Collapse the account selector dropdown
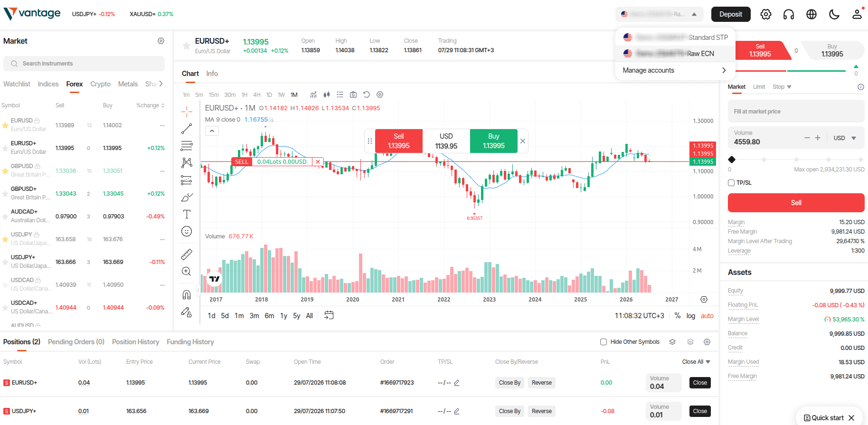Image resolution: width=868 pixels, height=425 pixels. 694,14
